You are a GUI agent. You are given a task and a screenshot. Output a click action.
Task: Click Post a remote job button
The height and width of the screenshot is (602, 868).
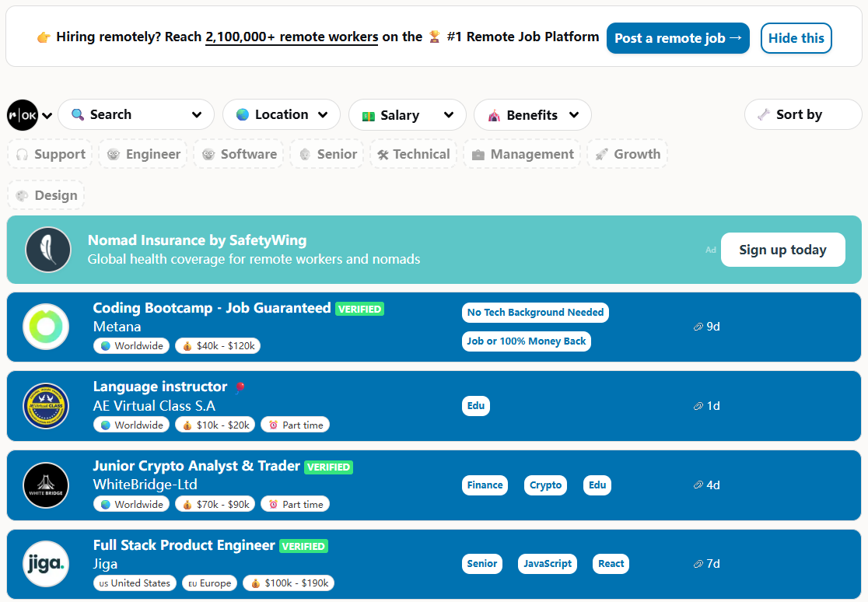tap(677, 38)
